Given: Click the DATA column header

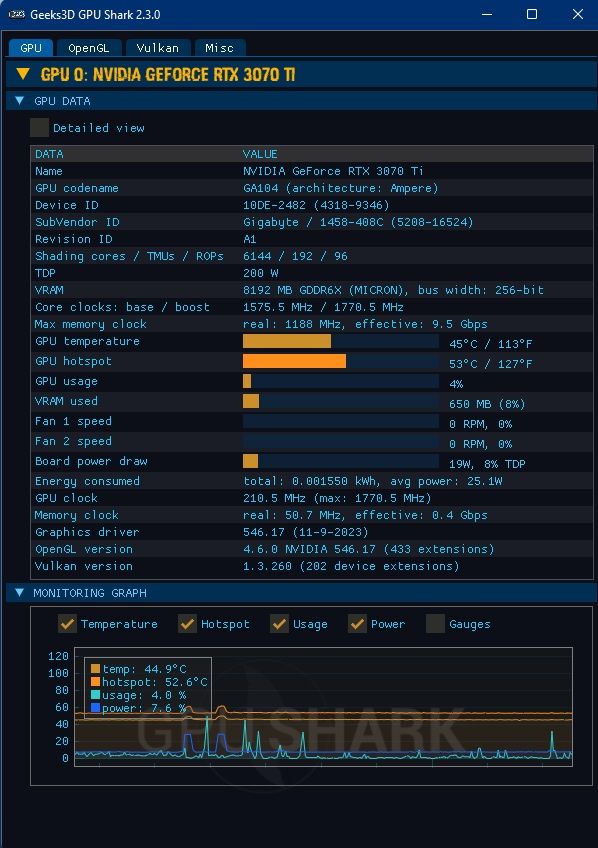Looking at the screenshot, I should coord(49,154).
